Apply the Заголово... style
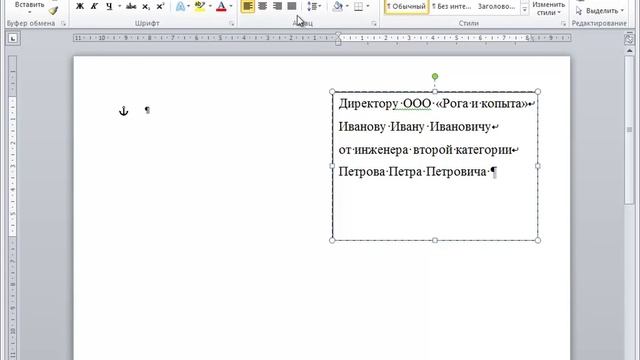 pyautogui.click(x=496, y=7)
